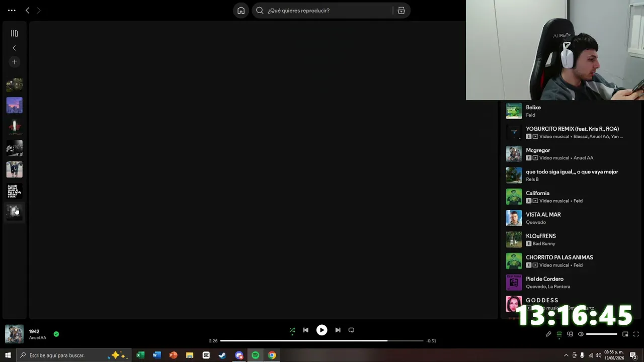
Task: Navigate back with the top-bar back arrow
Action: click(x=28, y=11)
